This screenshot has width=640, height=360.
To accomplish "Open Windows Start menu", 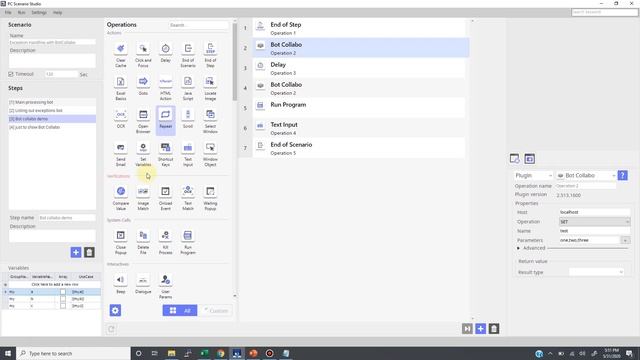I will coord(8,353).
